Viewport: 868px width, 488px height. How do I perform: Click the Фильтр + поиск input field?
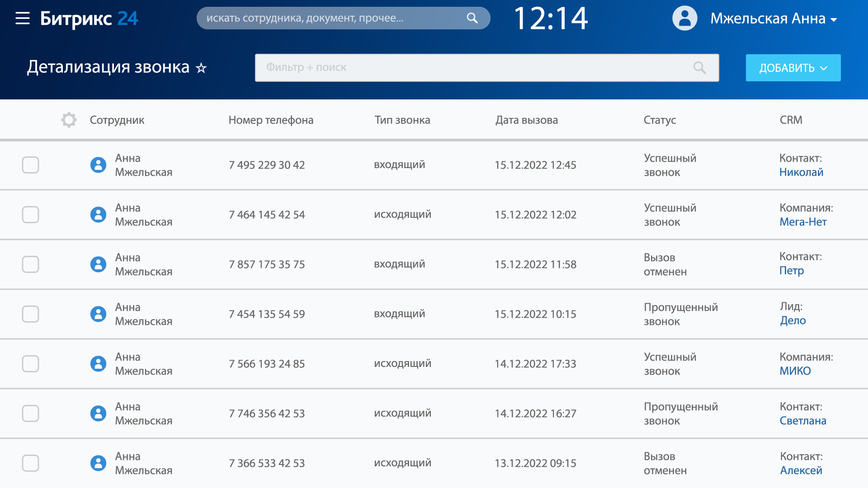(475, 68)
